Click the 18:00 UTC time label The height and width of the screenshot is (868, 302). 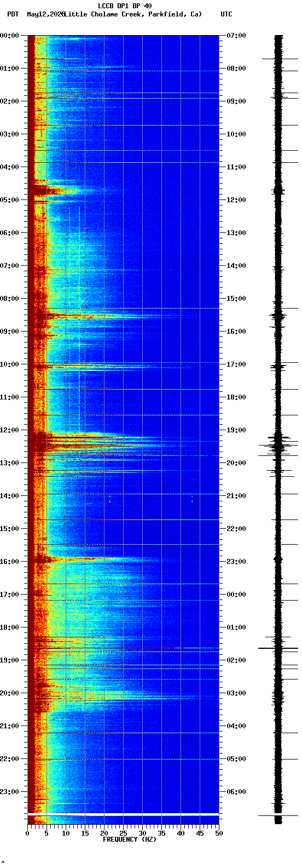click(x=236, y=397)
